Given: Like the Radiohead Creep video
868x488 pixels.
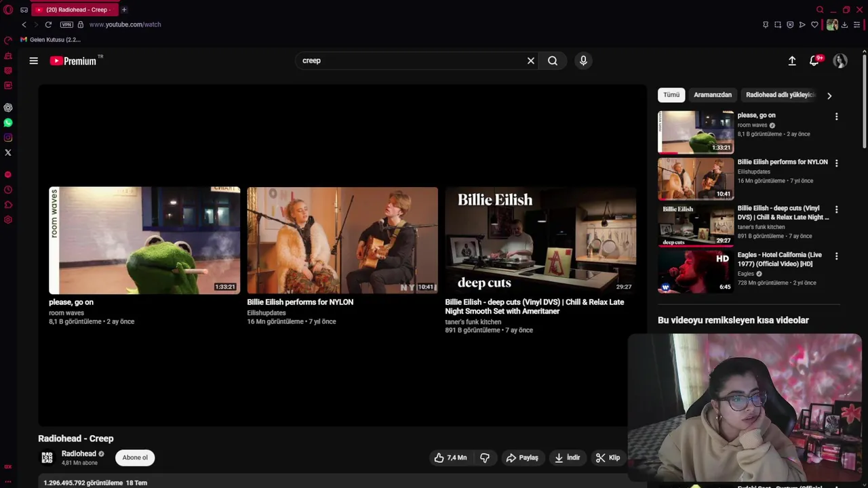Looking at the screenshot, I should (x=451, y=457).
